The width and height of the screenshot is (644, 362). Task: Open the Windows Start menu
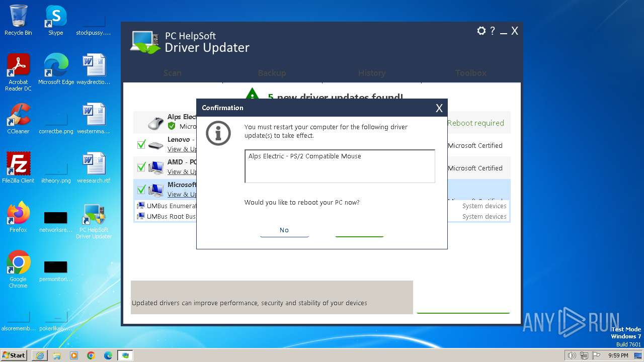[14, 355]
